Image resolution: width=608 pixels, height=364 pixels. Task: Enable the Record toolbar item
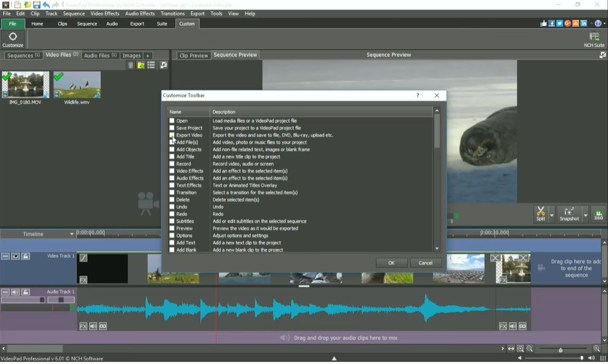pos(172,164)
